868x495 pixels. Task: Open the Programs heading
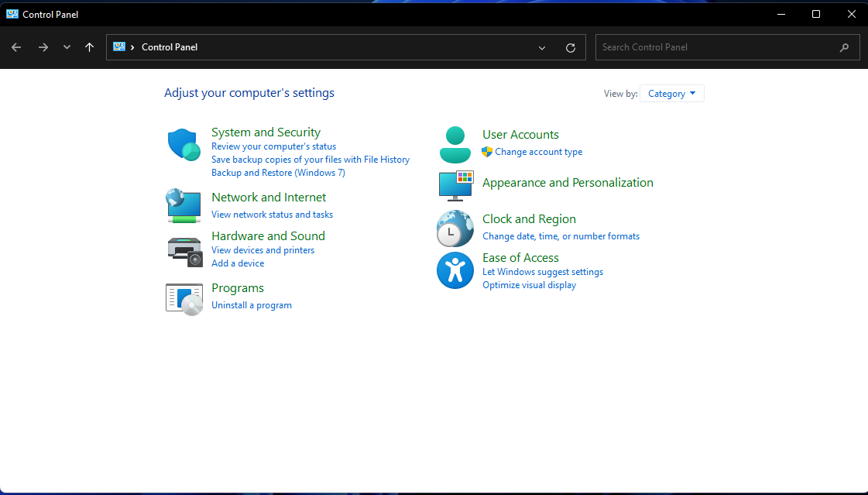coord(238,288)
